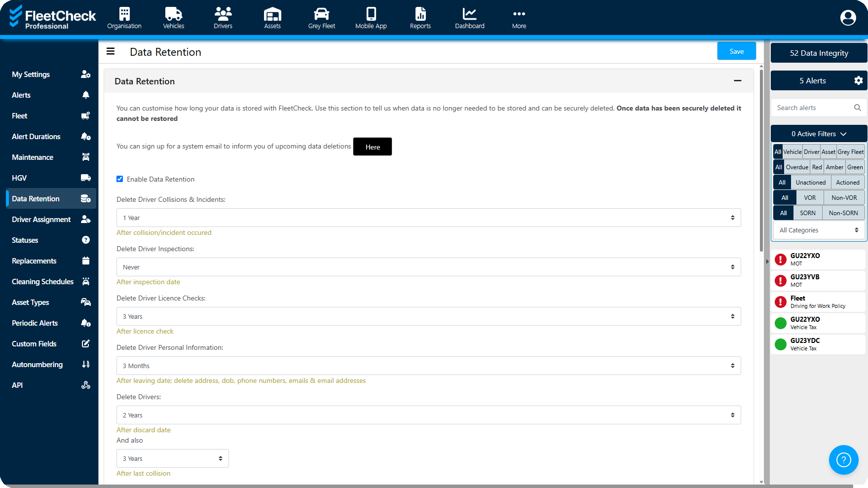The height and width of the screenshot is (488, 868).
Task: Open the Drivers people icon
Action: tap(223, 14)
